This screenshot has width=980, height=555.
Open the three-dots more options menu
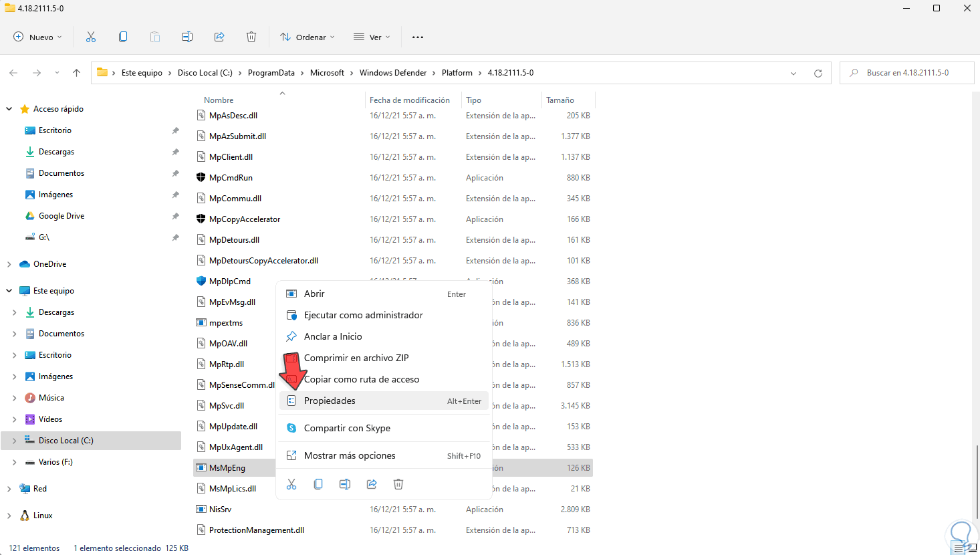[418, 37]
